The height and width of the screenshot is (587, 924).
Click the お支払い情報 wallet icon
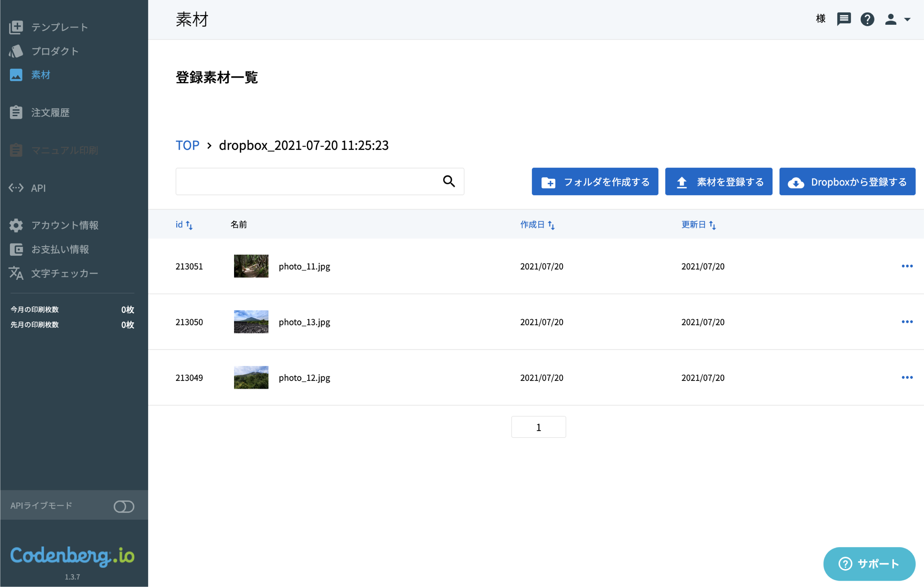coord(16,249)
